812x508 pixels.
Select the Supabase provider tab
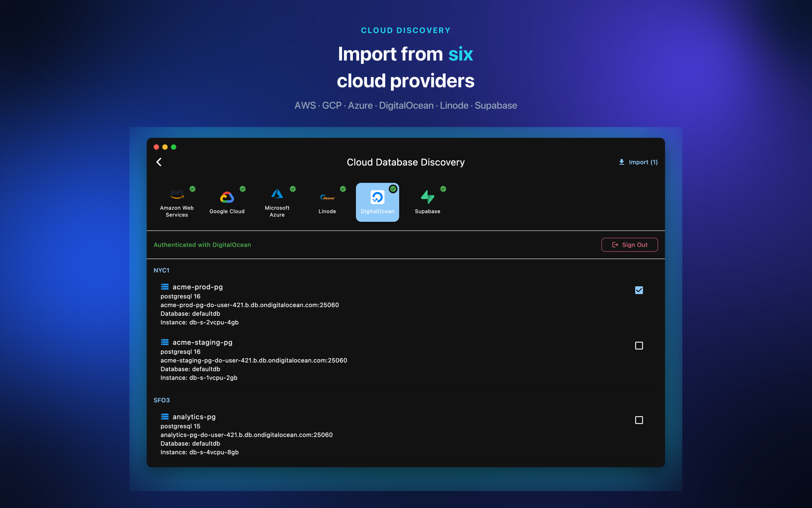427,202
